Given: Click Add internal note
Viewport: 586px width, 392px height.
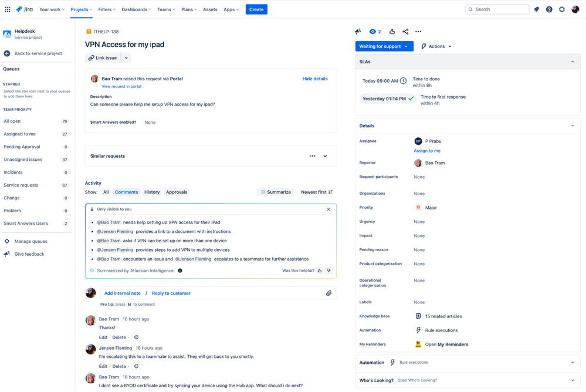Looking at the screenshot, I should (122, 293).
